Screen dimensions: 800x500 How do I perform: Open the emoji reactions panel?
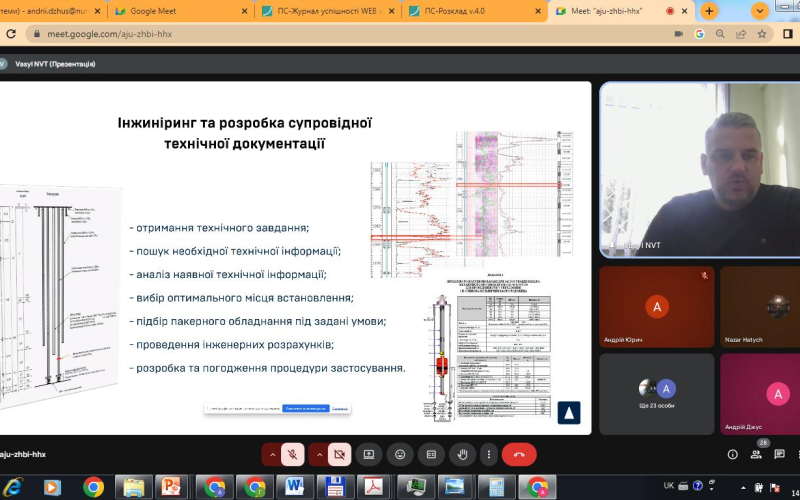tap(400, 454)
